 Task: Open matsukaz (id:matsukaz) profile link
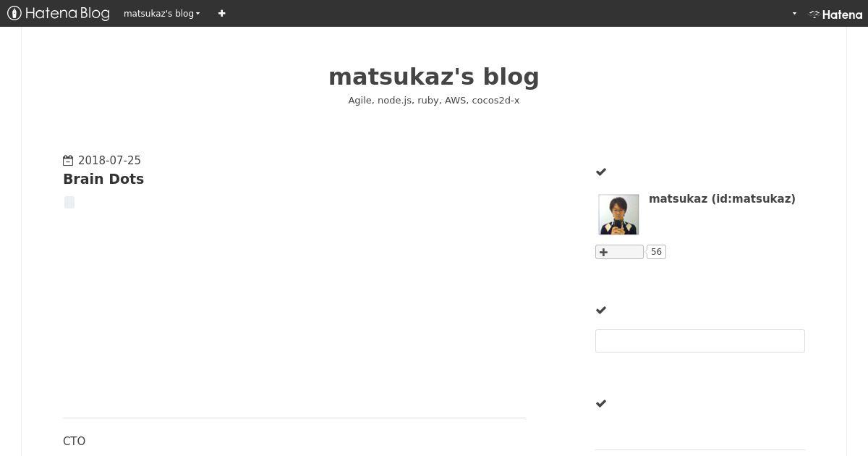tap(722, 198)
